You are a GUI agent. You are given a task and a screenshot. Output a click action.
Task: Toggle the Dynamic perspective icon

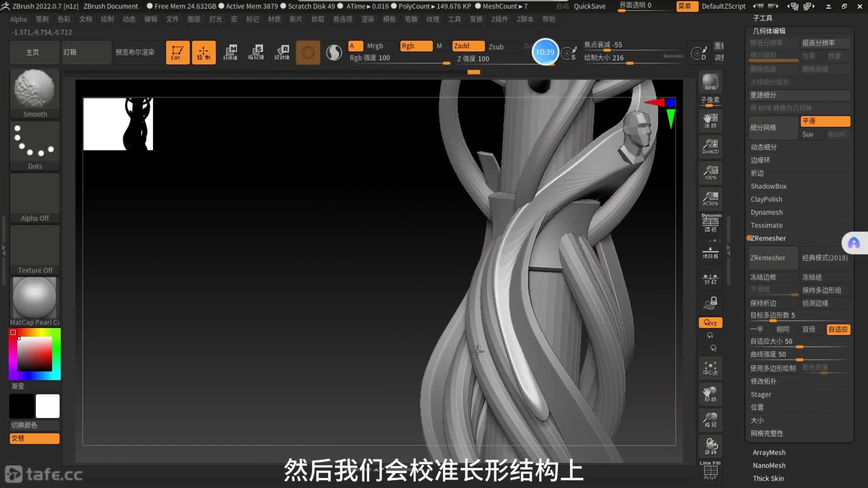[x=711, y=223]
